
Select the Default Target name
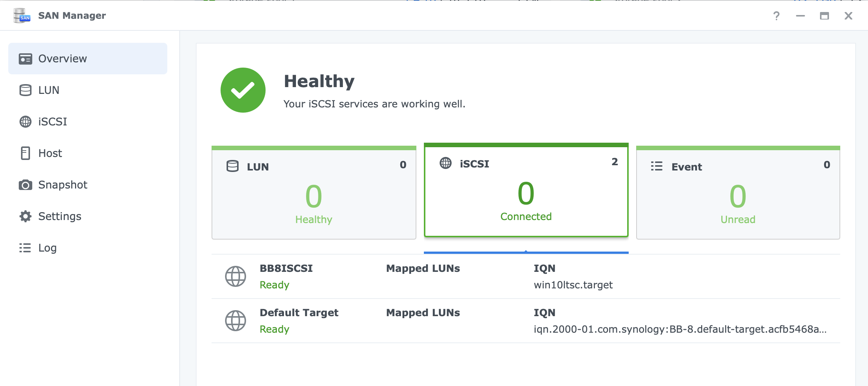tap(299, 313)
